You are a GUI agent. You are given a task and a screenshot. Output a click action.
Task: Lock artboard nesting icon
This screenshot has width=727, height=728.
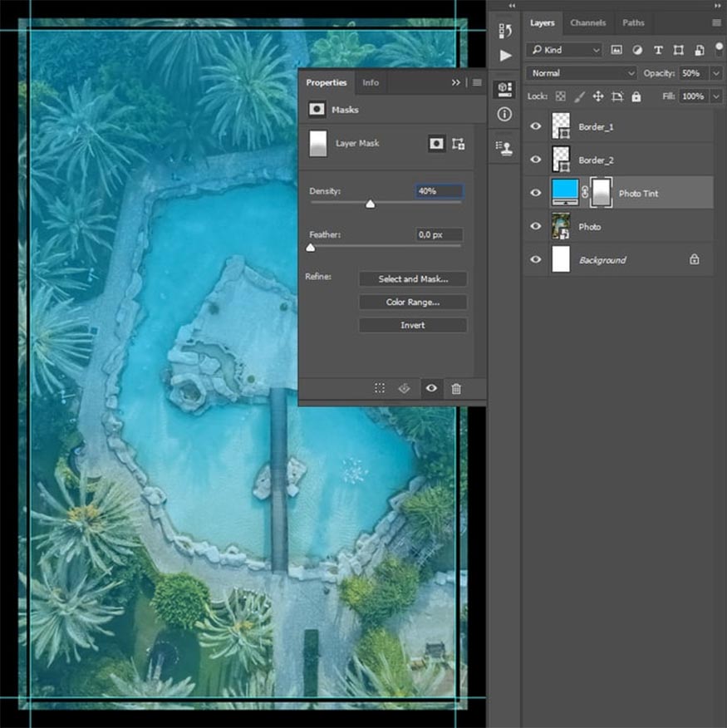pyautogui.click(x=617, y=96)
